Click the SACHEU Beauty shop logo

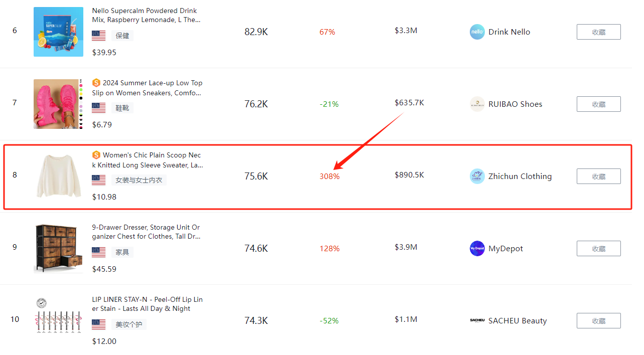coord(477,321)
